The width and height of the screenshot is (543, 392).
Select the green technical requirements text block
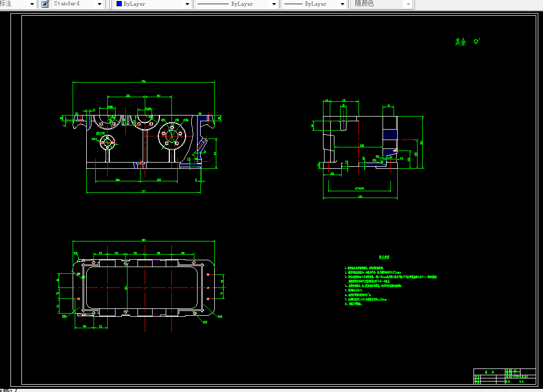pyautogui.click(x=390, y=281)
